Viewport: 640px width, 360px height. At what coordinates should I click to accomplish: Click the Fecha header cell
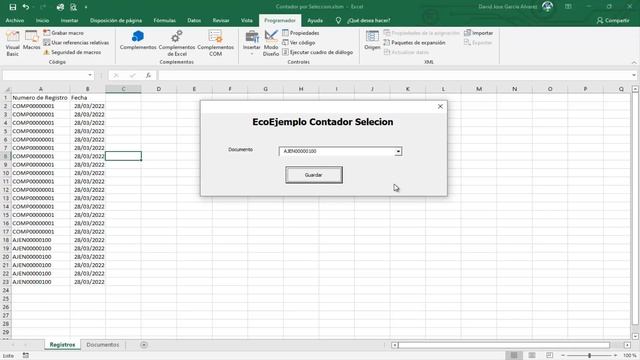pos(87,98)
